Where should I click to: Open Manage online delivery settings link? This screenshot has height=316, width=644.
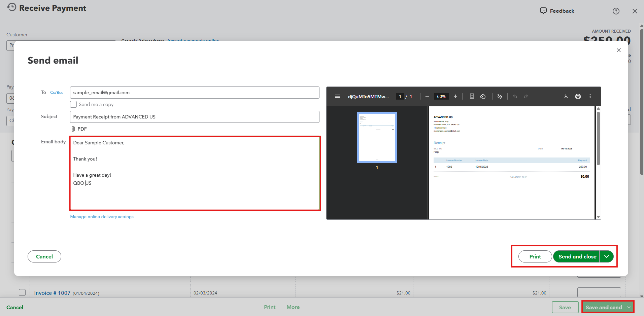(102, 217)
